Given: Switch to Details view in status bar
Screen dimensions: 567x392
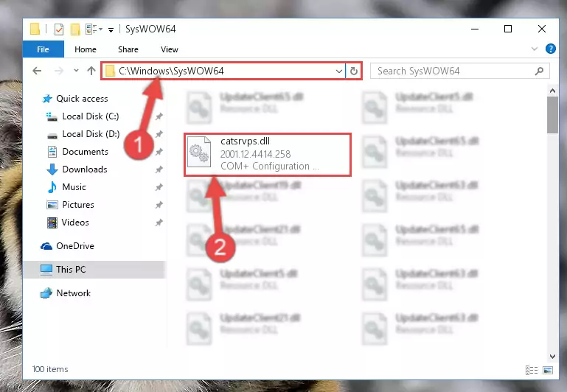Looking at the screenshot, I should point(531,371).
